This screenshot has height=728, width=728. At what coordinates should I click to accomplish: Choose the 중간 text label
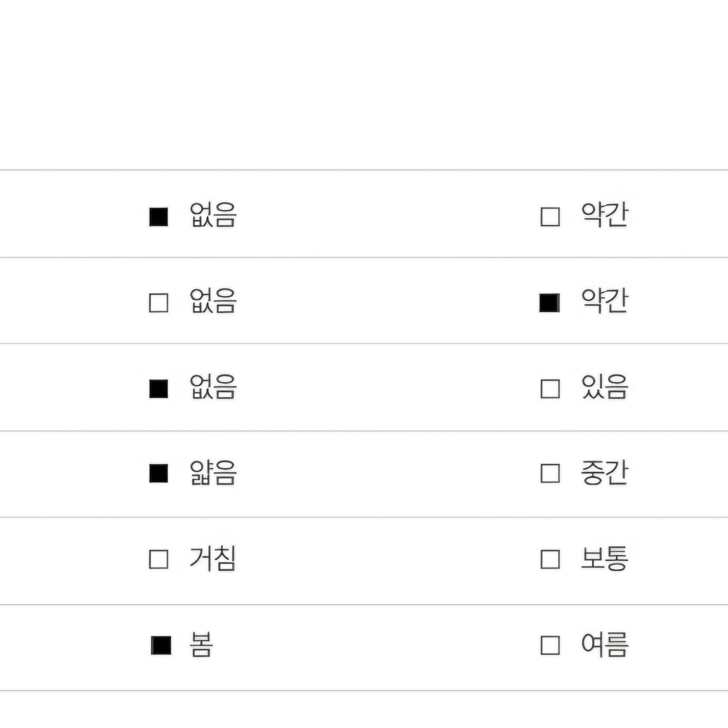(x=605, y=472)
